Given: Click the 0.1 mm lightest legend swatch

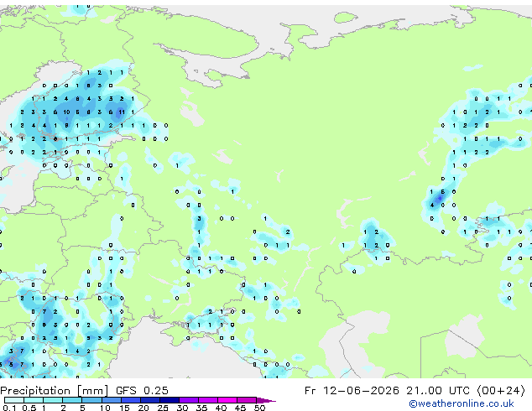Looking at the screenshot, I should (14, 400).
